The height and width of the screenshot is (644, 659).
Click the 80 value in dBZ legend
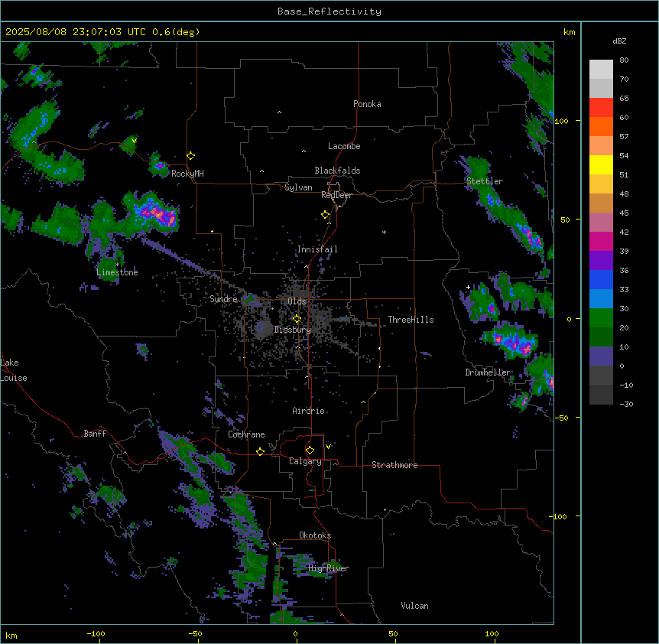coord(624,60)
